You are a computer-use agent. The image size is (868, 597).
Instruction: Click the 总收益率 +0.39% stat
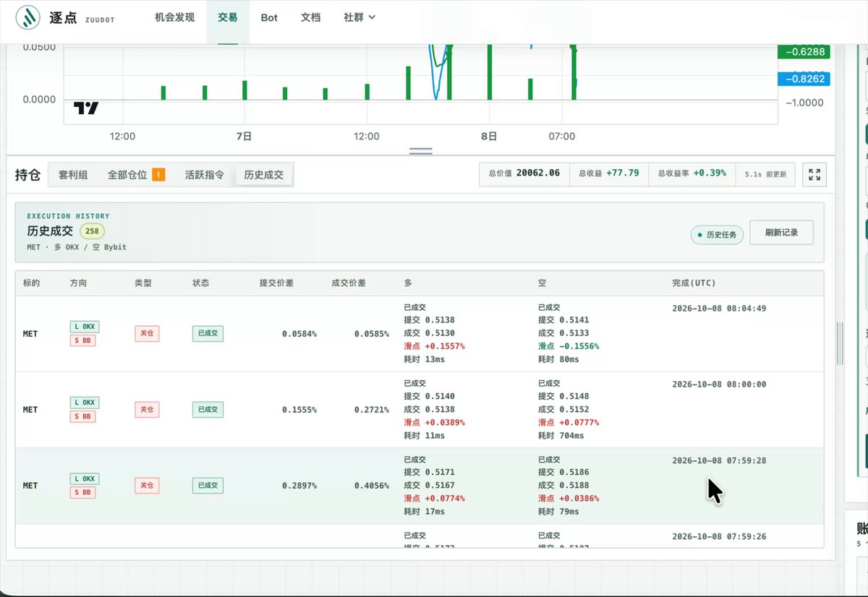pyautogui.click(x=692, y=173)
